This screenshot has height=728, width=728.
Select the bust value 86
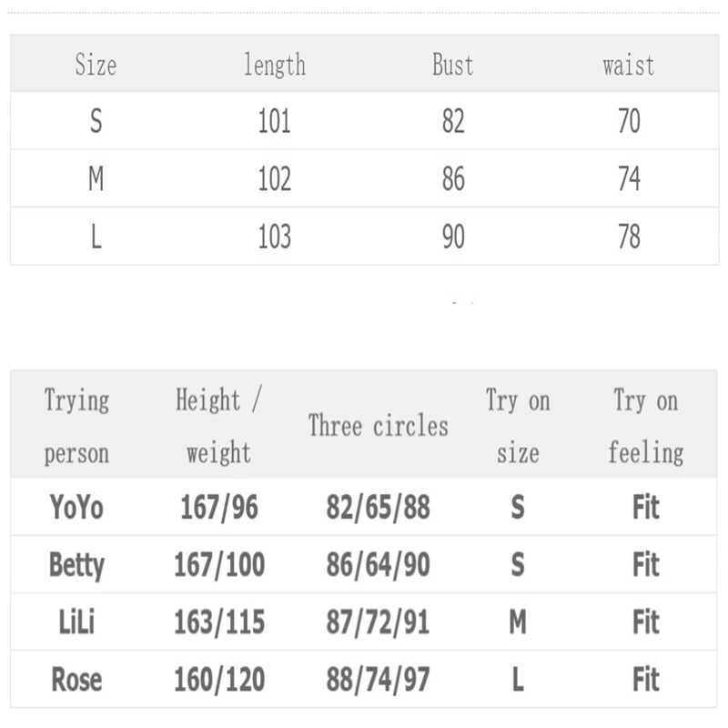[453, 179]
